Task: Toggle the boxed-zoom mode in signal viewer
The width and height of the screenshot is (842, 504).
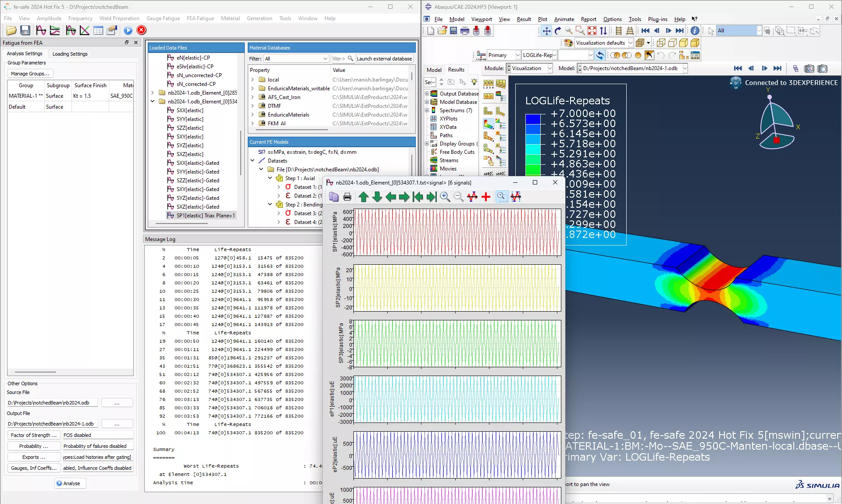Action: click(x=502, y=197)
